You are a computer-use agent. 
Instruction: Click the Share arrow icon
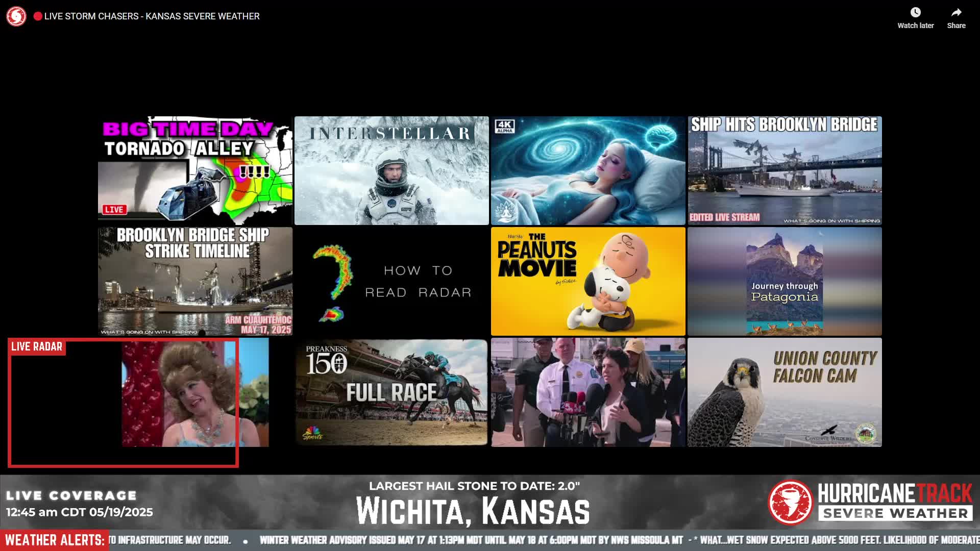[956, 12]
